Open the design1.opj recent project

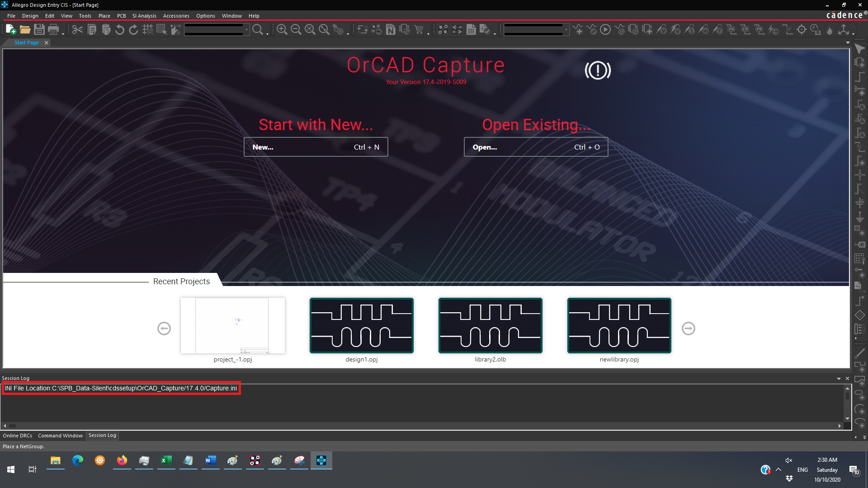(362, 325)
